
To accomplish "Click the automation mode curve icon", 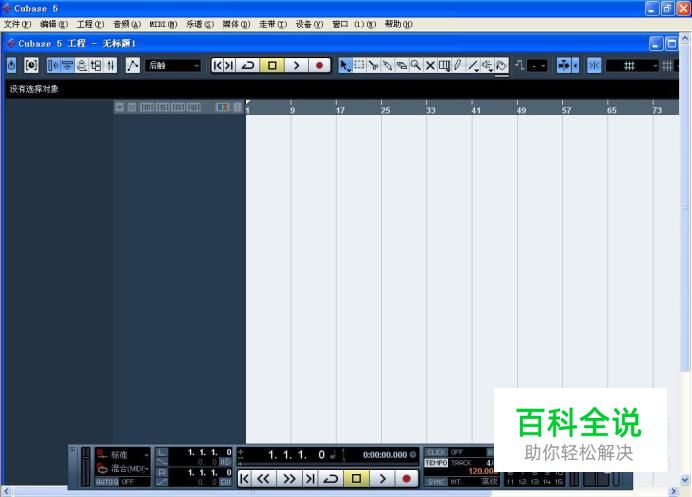I will pos(132,65).
